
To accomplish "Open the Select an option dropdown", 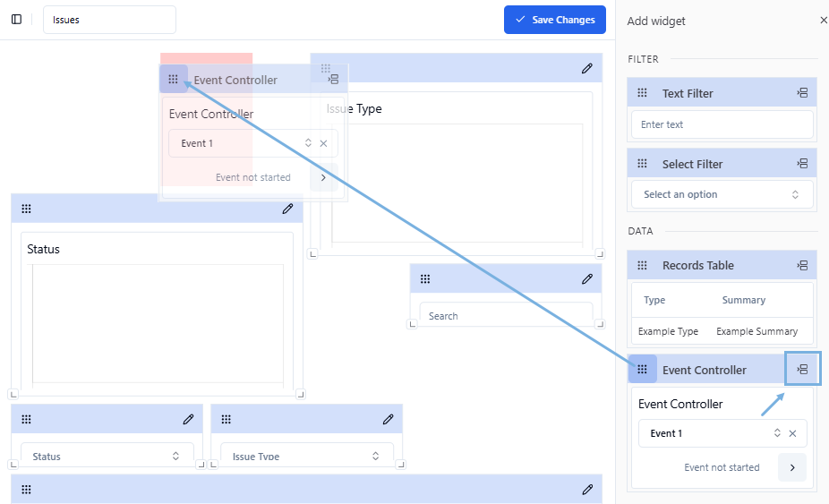I will [x=722, y=194].
